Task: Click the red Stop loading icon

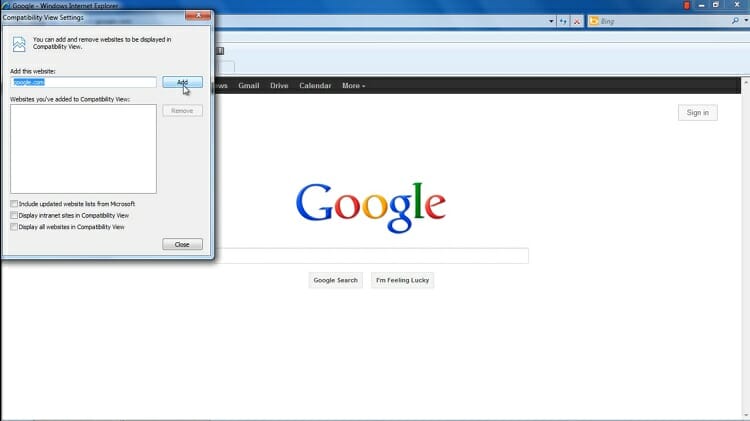Action: (x=577, y=21)
